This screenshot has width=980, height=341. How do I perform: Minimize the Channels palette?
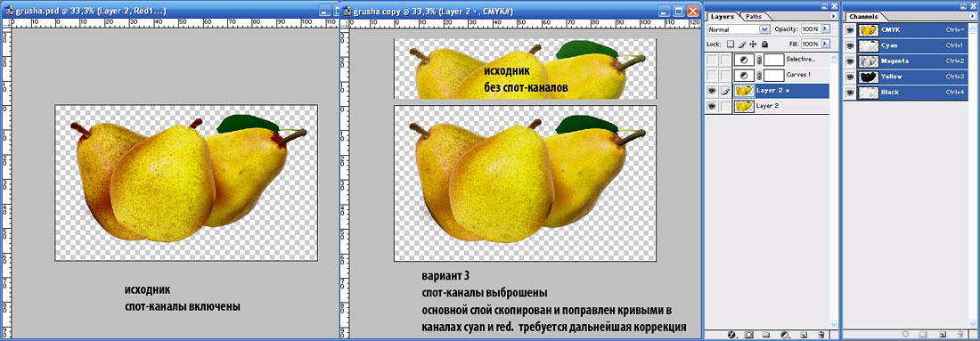pos(963,6)
